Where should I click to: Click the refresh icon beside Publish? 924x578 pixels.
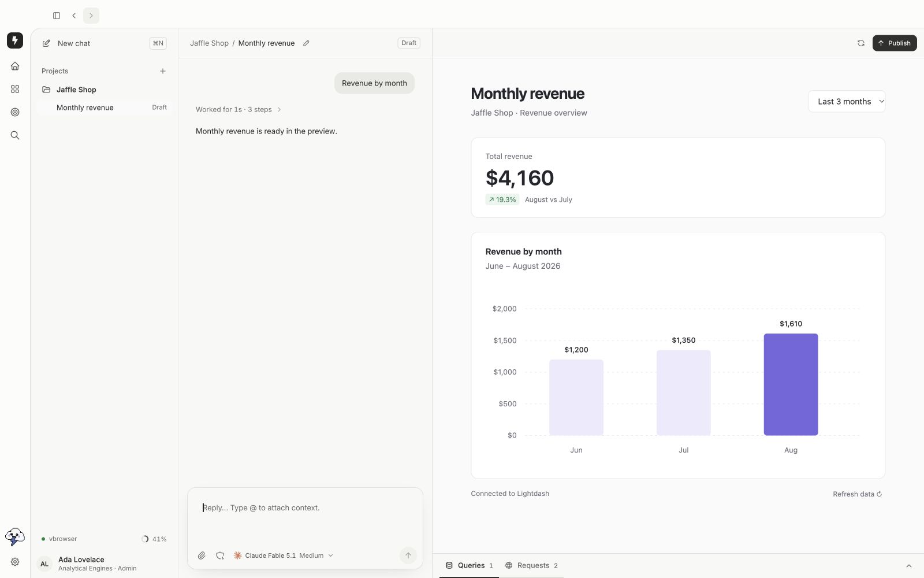pyautogui.click(x=861, y=43)
